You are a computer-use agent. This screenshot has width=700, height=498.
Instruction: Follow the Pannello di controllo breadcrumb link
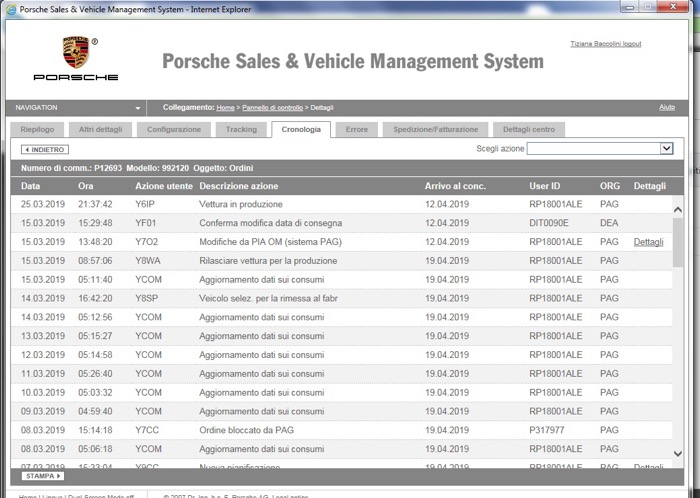[x=272, y=108]
